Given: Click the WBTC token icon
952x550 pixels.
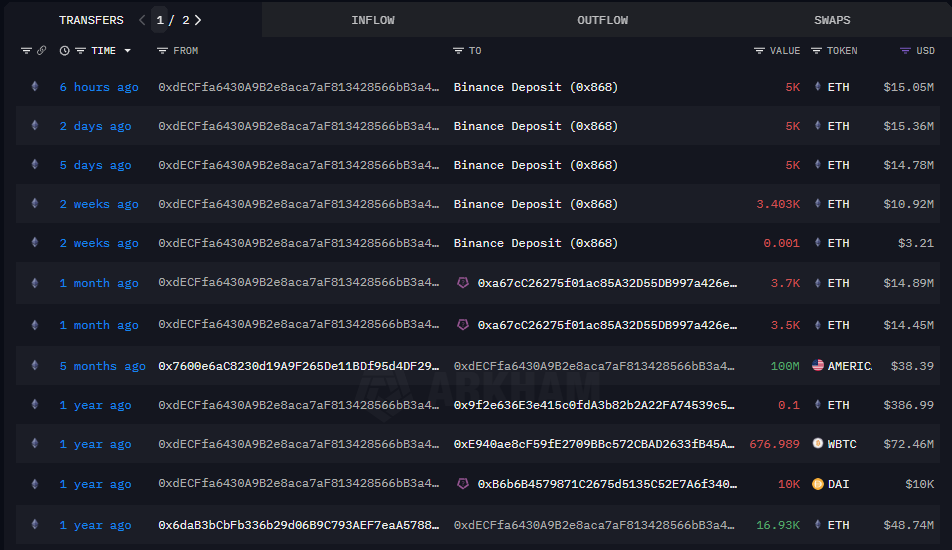Looking at the screenshot, I should pos(818,443).
